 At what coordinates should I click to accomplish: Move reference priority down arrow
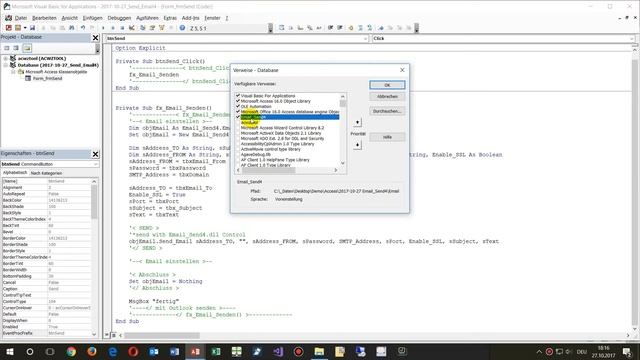point(358,145)
